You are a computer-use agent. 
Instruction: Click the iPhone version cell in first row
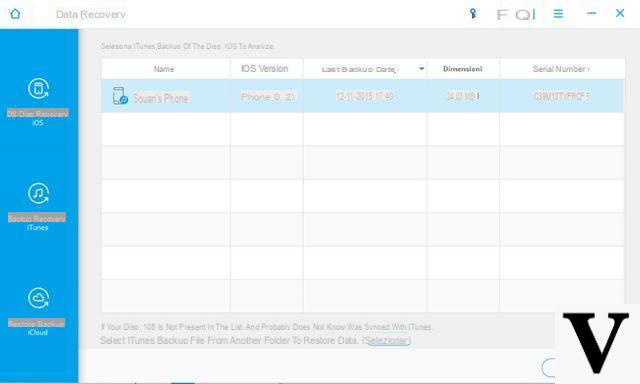click(268, 97)
